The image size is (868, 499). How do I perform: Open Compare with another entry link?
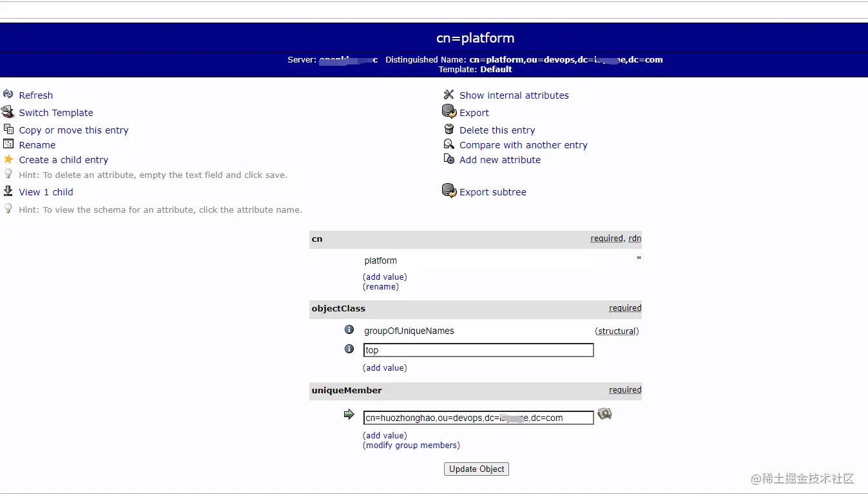pos(523,145)
